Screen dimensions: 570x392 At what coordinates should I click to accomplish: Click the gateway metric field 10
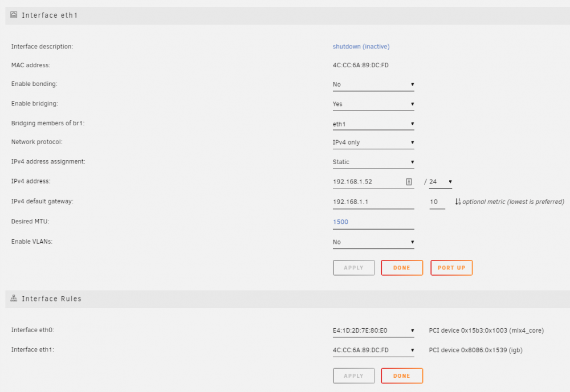(x=437, y=202)
